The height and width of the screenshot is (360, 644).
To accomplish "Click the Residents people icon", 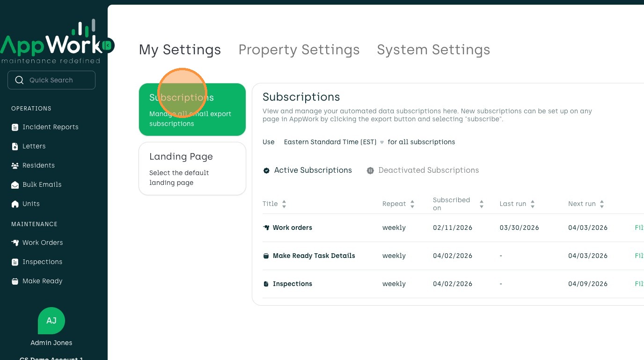I will click(x=15, y=166).
